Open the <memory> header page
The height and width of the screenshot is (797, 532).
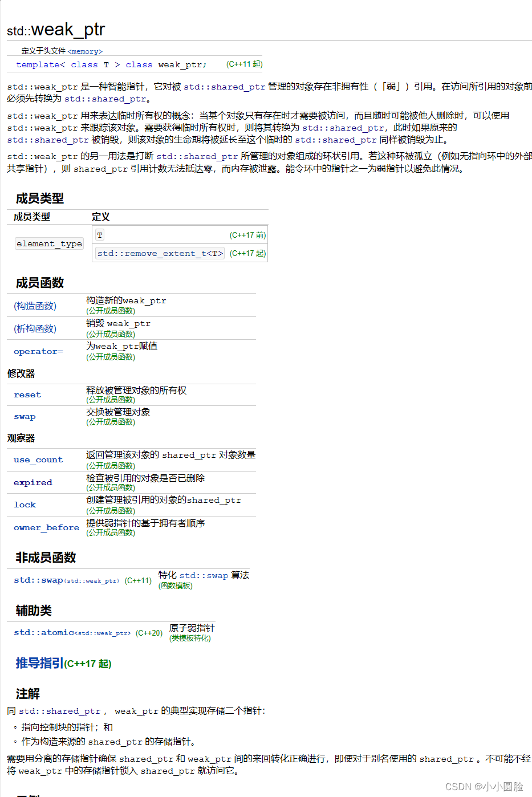84,51
